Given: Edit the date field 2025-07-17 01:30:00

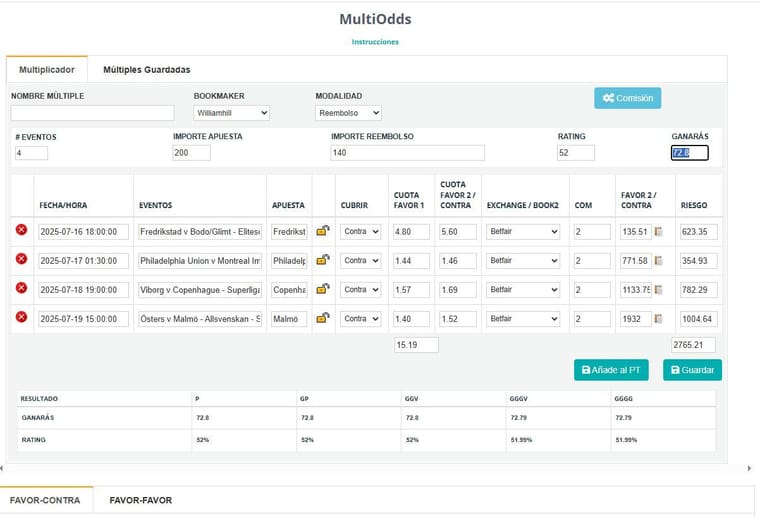Looking at the screenshot, I should pyautogui.click(x=84, y=261).
